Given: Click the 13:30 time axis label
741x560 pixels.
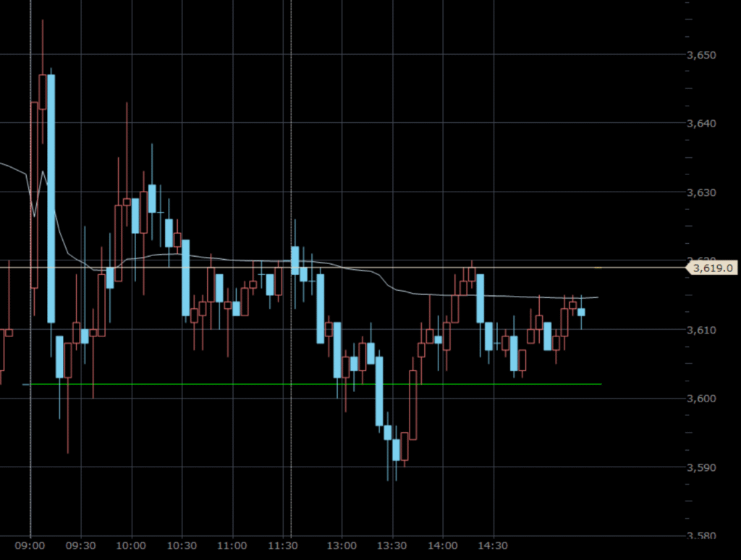Looking at the screenshot, I should point(391,546).
